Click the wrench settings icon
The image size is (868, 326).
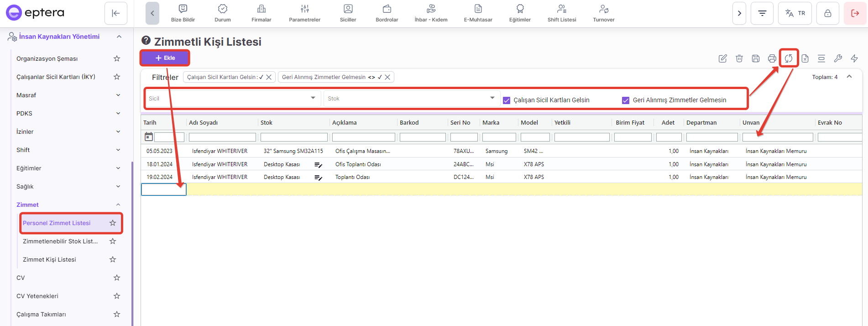point(837,58)
